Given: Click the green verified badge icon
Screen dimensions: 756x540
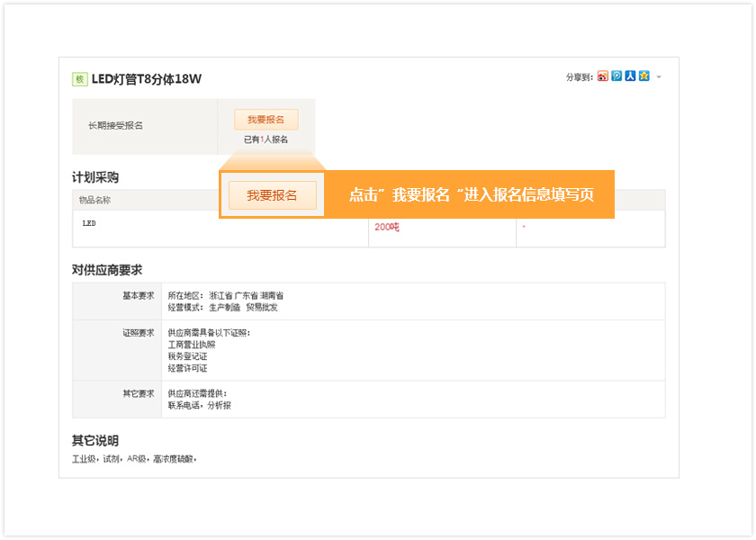Looking at the screenshot, I should (x=79, y=79).
